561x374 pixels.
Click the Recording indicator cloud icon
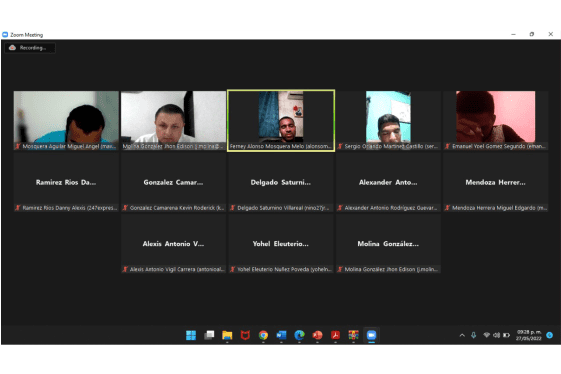click(12, 48)
